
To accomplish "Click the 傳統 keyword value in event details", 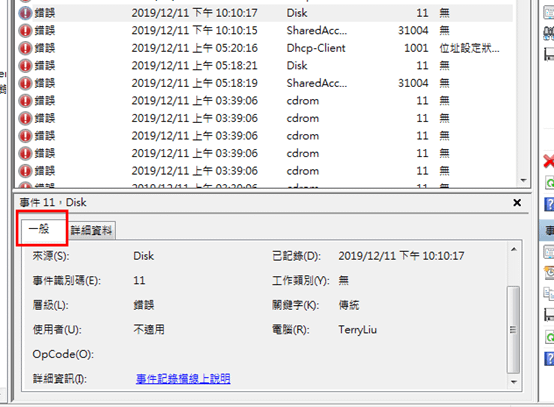I will click(349, 305).
